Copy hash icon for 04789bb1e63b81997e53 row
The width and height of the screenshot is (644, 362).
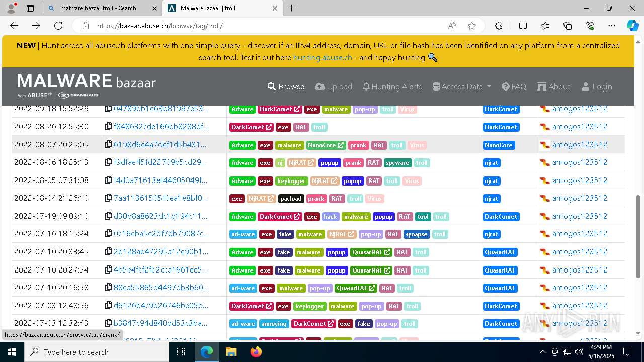click(x=108, y=109)
